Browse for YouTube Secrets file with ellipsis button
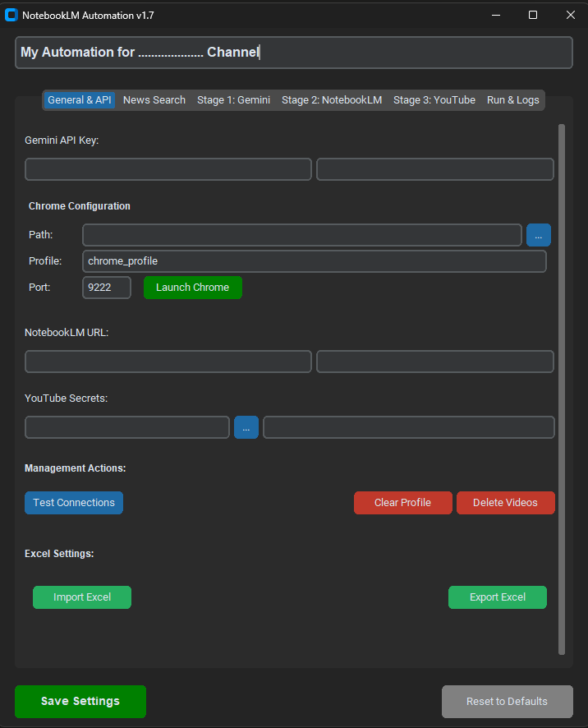 pyautogui.click(x=246, y=427)
